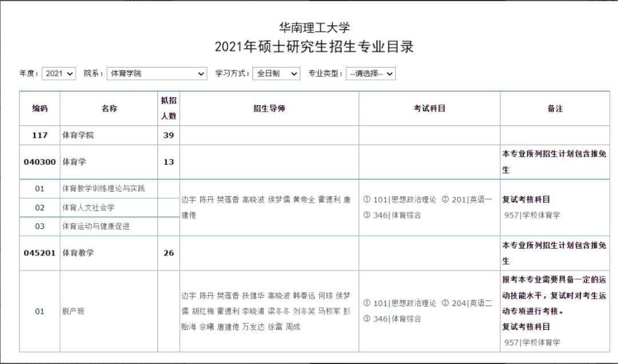Click the 备注 column header

coord(555,108)
